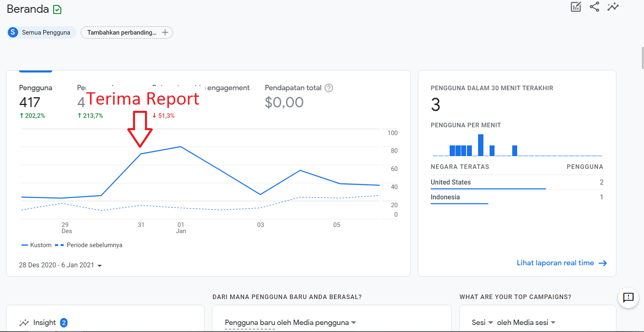
Task: Click the United States country row
Action: pyautogui.click(x=517, y=182)
